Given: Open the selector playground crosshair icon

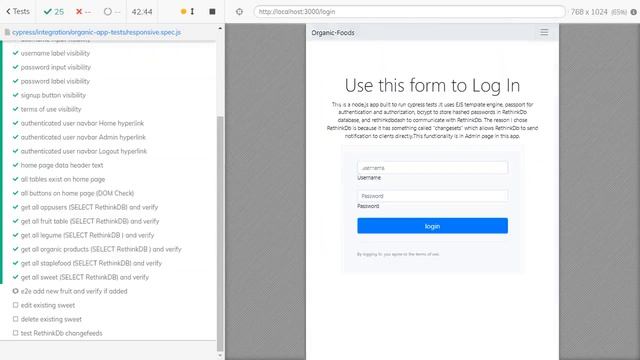Looking at the screenshot, I should click(240, 12).
